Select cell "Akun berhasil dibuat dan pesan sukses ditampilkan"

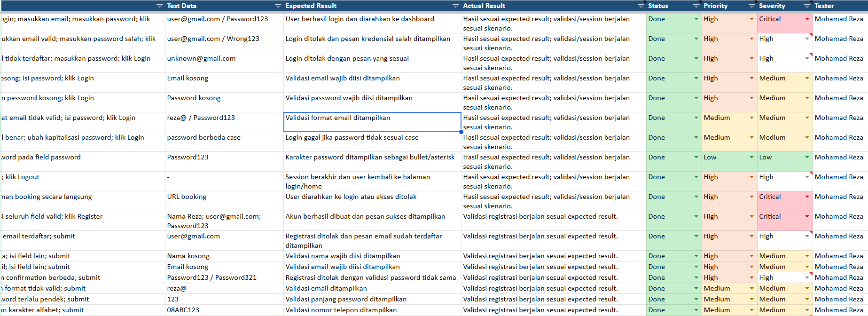[372, 221]
